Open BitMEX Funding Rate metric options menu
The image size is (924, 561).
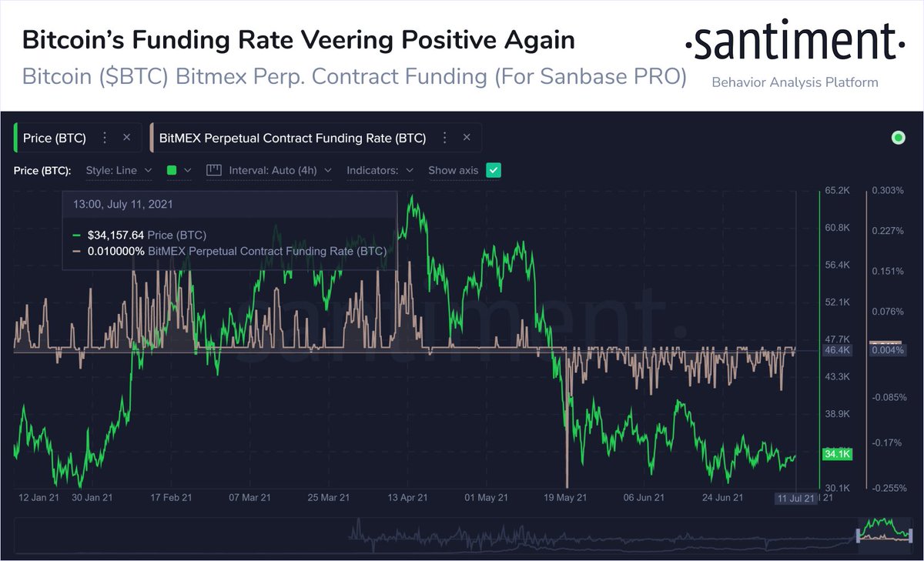[444, 139]
